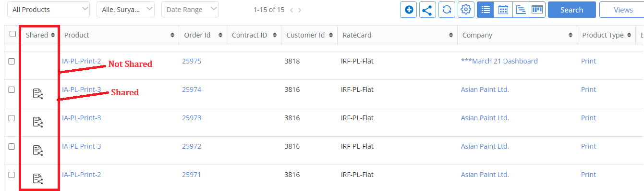Click the share icon in toolbar
Screen dimensions: 644x191
427,10
